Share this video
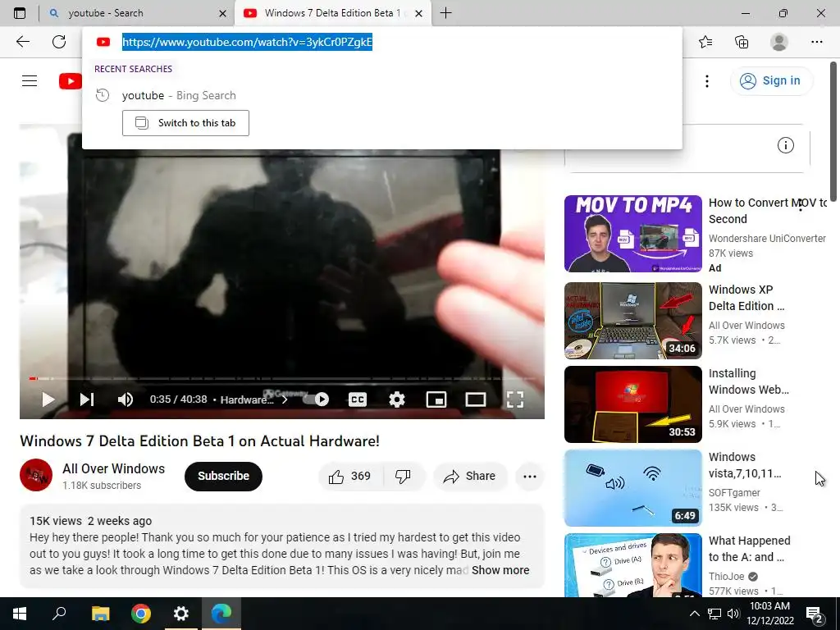This screenshot has height=630, width=840. click(470, 476)
